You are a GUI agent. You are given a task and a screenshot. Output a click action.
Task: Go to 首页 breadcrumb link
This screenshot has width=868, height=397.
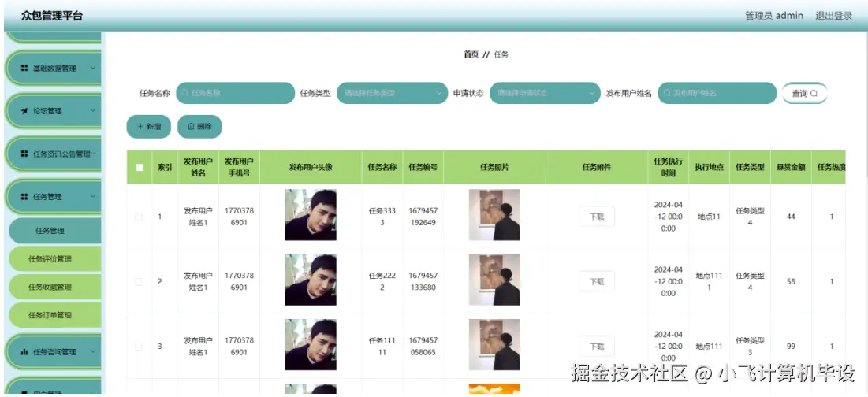[x=471, y=54]
